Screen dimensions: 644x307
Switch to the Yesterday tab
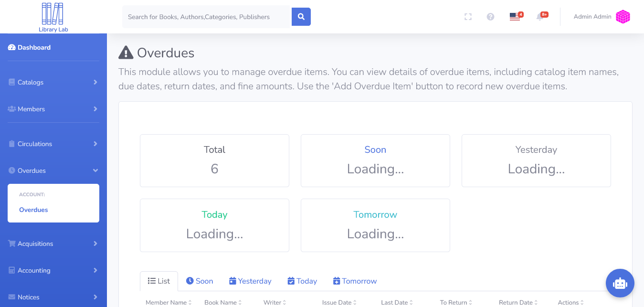click(x=250, y=281)
